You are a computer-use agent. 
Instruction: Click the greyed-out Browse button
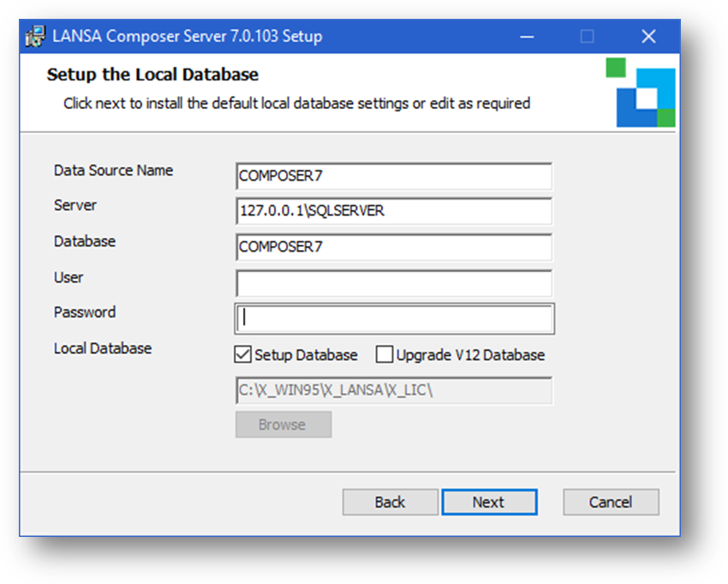[x=283, y=425]
